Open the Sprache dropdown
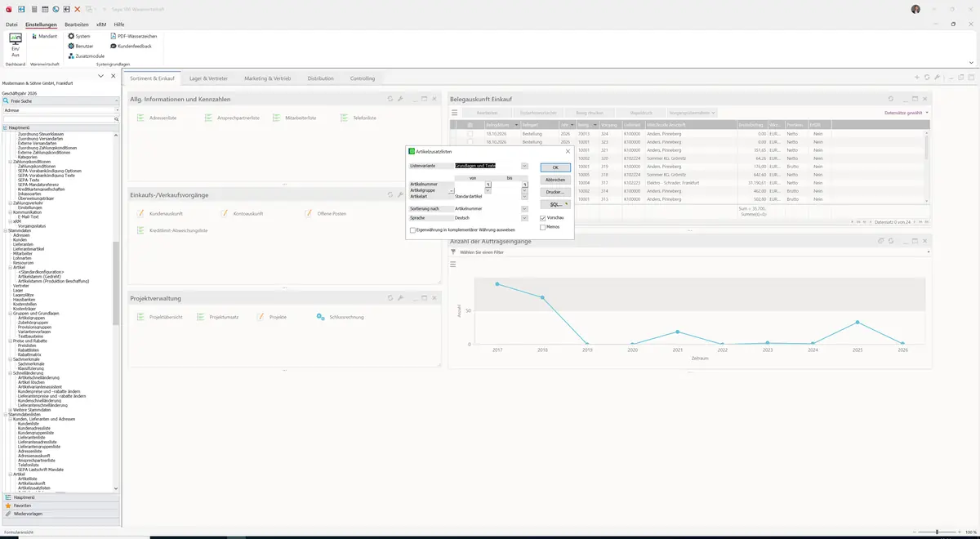 click(x=524, y=218)
